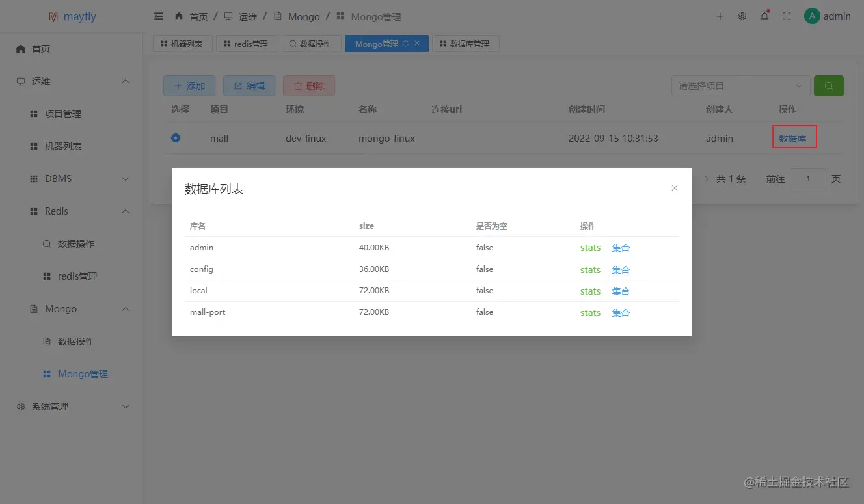Open redis管理 in the sidebar
Screen dimensions: 864x504
[x=72, y=276]
